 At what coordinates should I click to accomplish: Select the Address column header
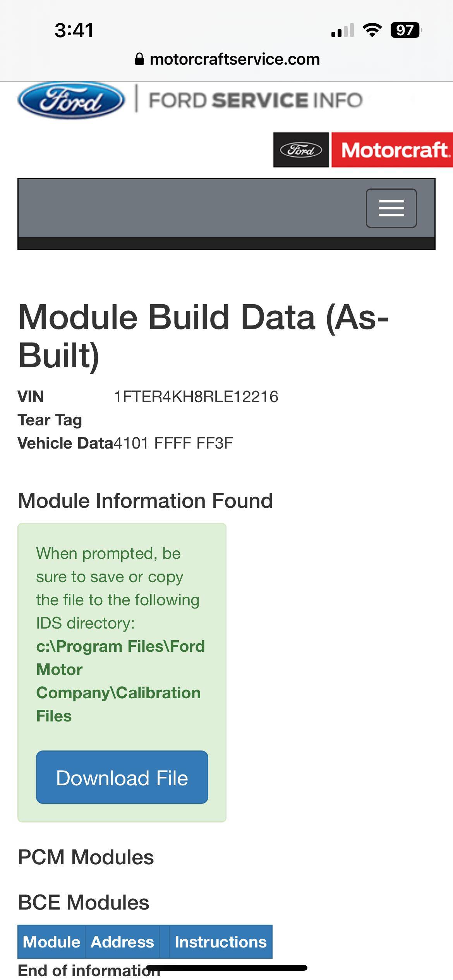tap(122, 942)
